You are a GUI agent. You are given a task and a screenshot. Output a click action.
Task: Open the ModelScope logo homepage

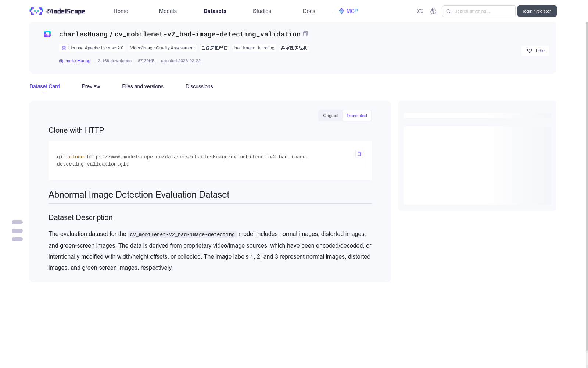58,11
